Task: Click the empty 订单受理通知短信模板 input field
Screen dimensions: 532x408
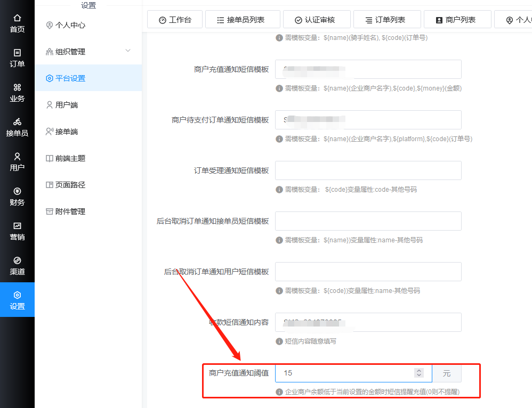Action: [x=368, y=170]
